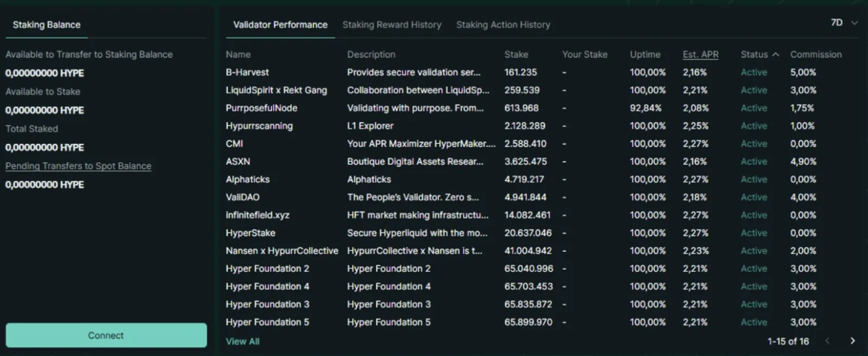Image resolution: width=868 pixels, height=356 pixels.
Task: Click the 5,00% commission value
Action: click(x=803, y=72)
